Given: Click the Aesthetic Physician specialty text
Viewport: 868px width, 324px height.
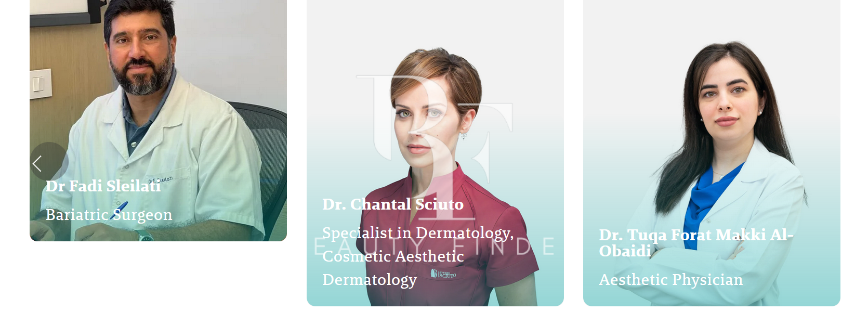Looking at the screenshot, I should 671,279.
